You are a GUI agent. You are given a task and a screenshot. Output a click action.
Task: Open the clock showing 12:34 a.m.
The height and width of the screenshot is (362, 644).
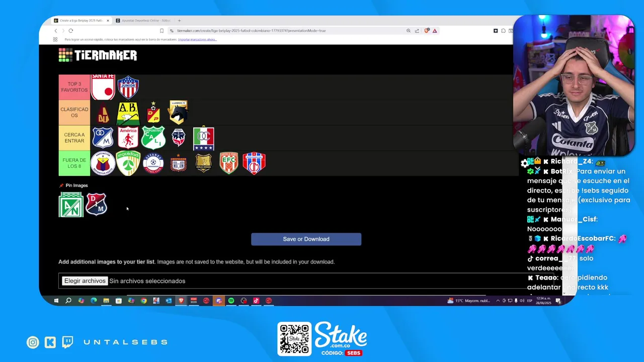click(543, 301)
